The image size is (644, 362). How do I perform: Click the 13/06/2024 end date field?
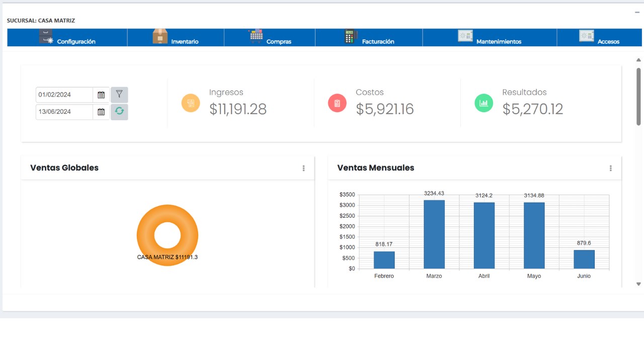click(64, 112)
